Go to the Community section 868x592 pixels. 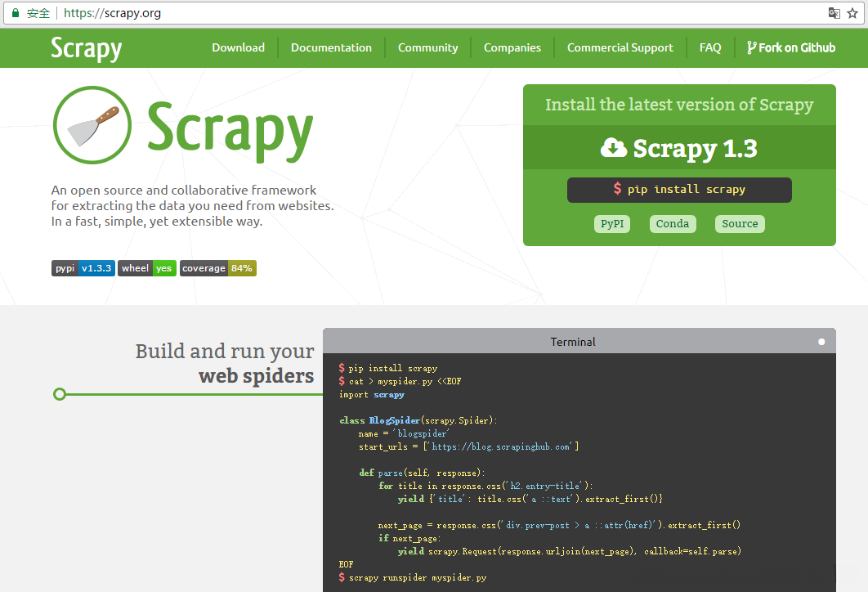click(x=428, y=47)
